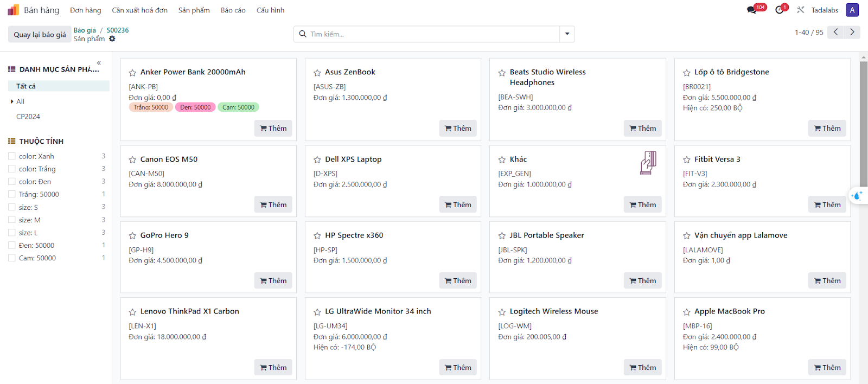Open the user avatar A menu
The width and height of the screenshot is (868, 384).
(x=852, y=10)
